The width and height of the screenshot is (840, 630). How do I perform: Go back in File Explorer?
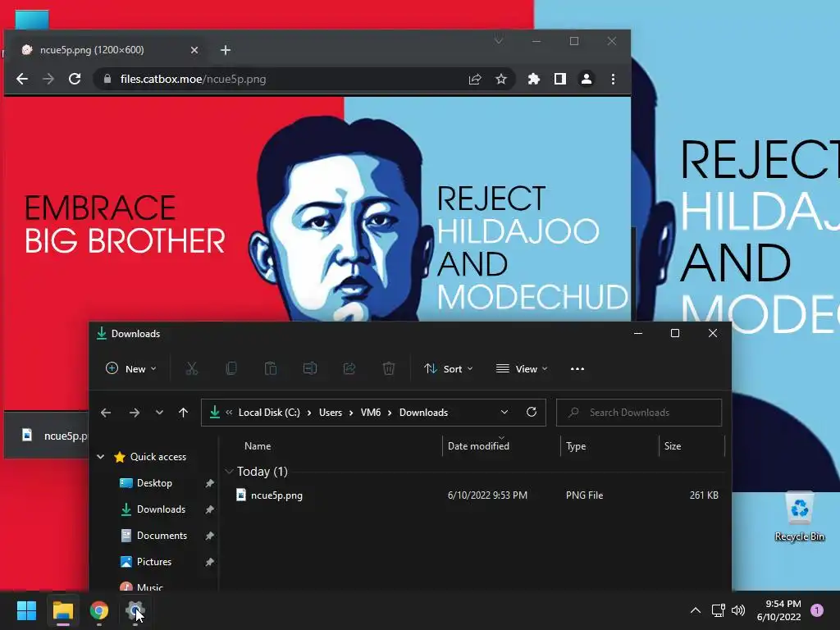coord(106,413)
